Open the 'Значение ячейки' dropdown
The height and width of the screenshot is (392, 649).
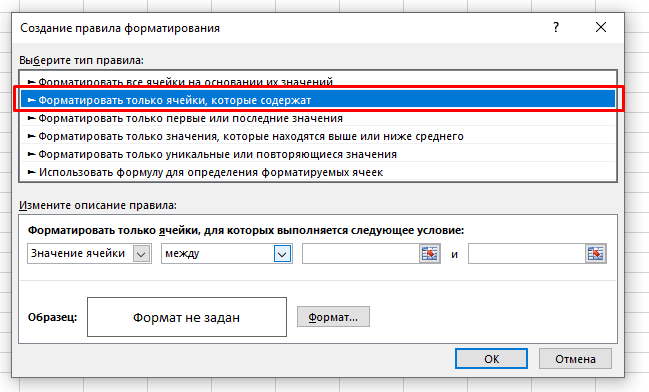coord(89,253)
